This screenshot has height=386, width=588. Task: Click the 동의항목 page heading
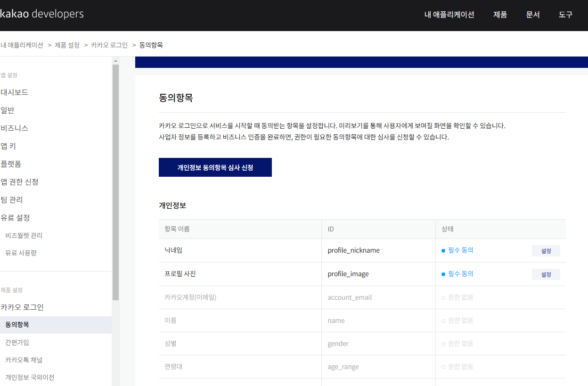176,98
